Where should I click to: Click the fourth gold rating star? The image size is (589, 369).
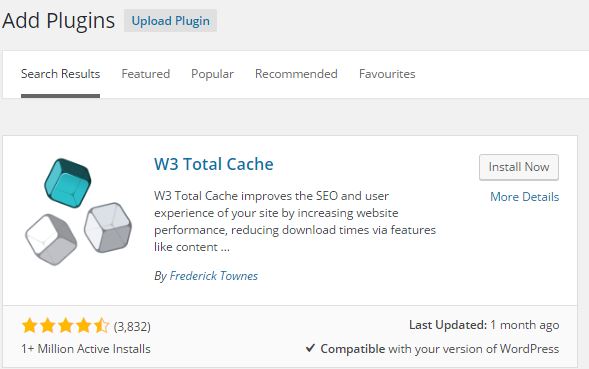pyautogui.click(x=83, y=326)
